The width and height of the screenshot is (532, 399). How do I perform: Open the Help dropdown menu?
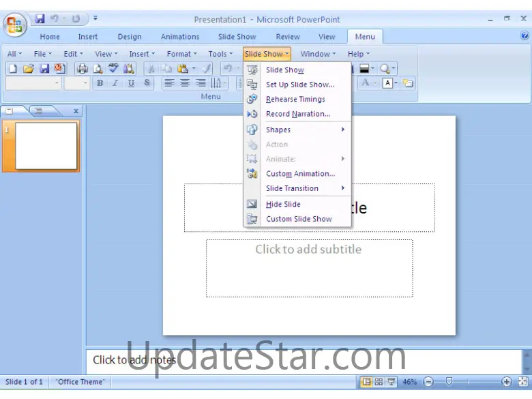[359, 54]
